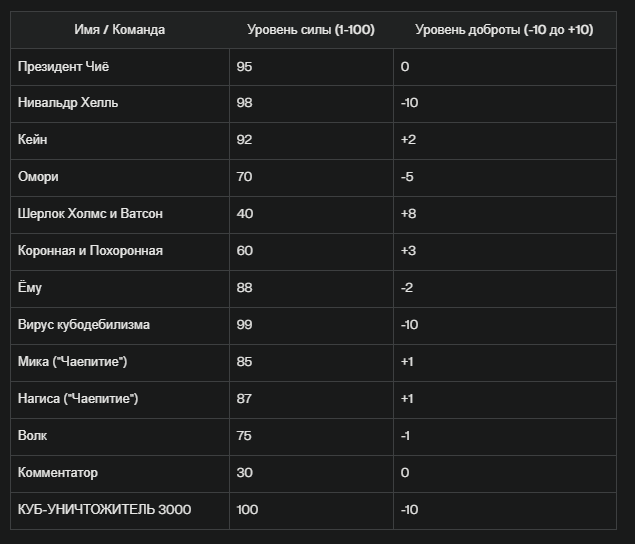Click the "Нивальдр Хелль" name cell

[67, 104]
